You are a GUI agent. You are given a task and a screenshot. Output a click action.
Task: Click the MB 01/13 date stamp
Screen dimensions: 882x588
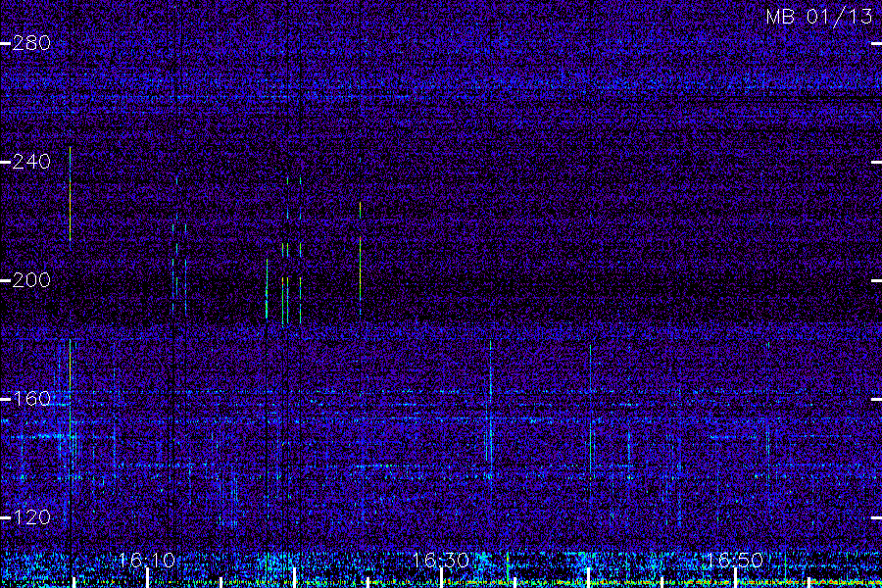818,17
